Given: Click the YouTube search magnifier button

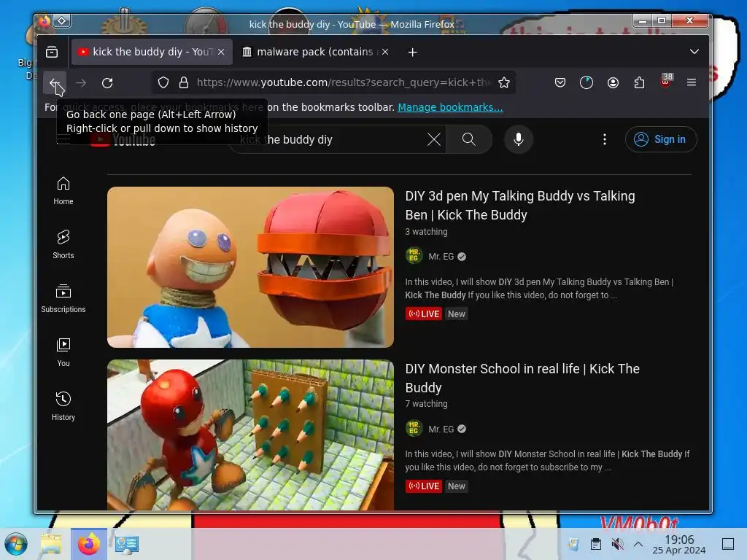Looking at the screenshot, I should click(469, 139).
